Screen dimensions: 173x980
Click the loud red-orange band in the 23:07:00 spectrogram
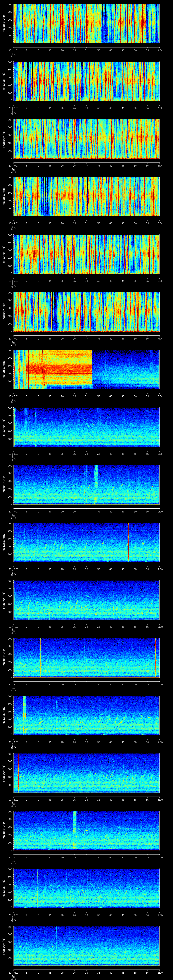[x=59, y=369]
